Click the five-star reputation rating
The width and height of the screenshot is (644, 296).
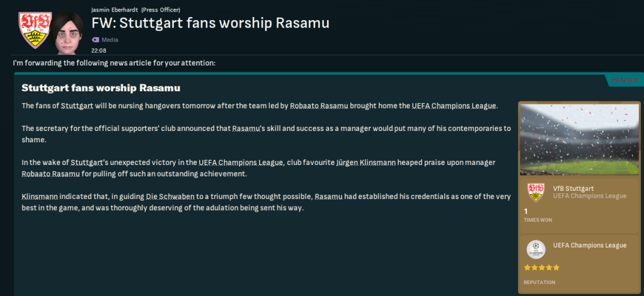click(541, 267)
